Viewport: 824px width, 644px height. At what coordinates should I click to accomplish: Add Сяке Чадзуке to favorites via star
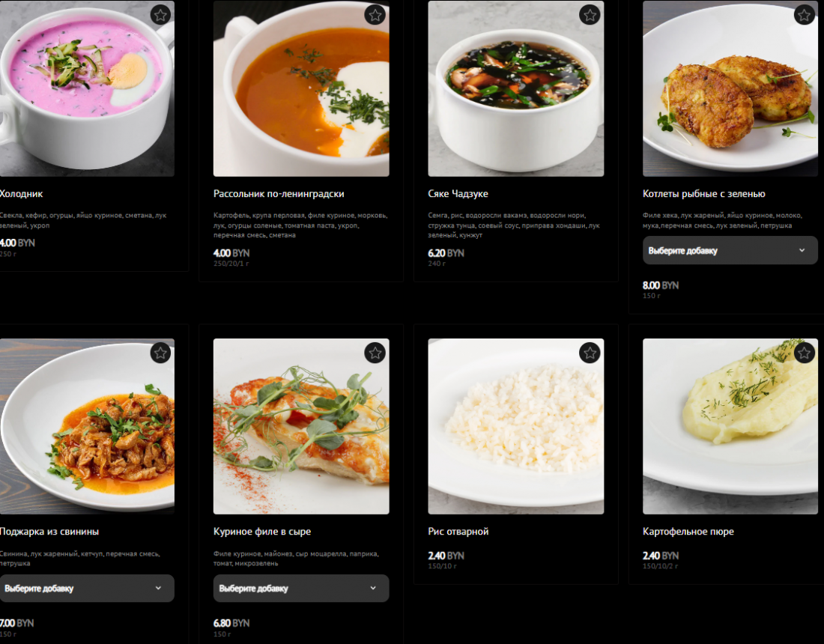click(590, 15)
